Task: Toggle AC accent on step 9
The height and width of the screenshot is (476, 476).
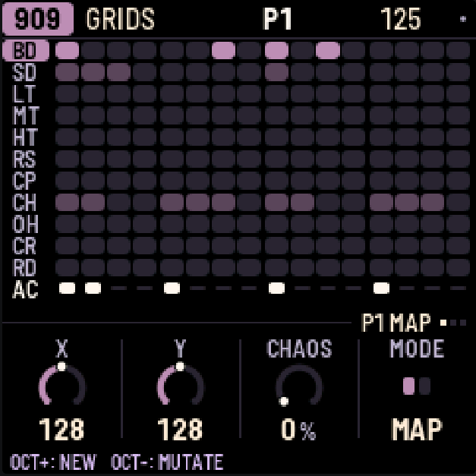Action: pyautogui.click(x=276, y=288)
